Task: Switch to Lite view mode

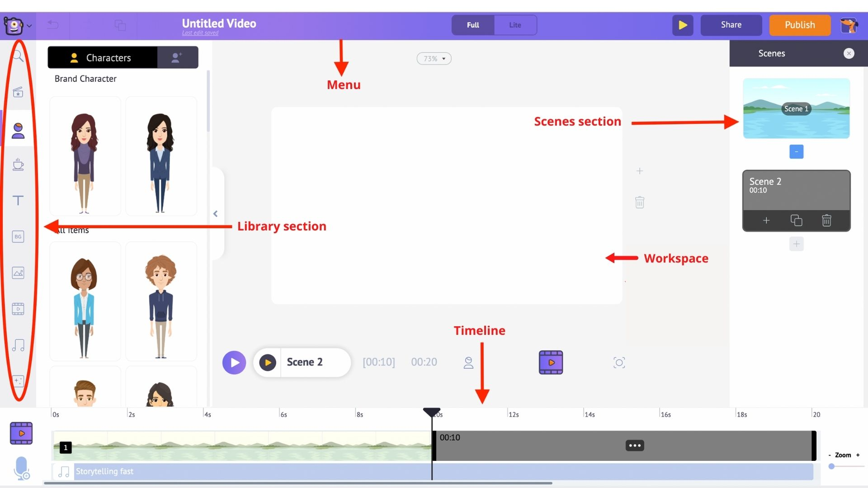Action: [x=514, y=24]
